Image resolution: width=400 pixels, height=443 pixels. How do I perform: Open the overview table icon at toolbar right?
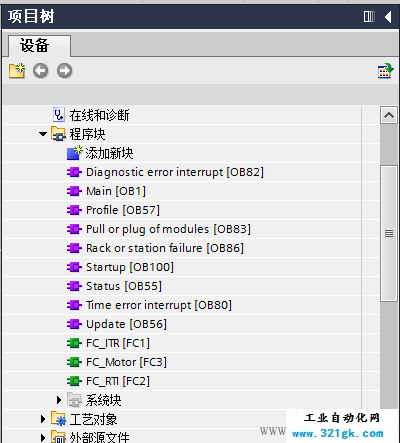pos(385,71)
